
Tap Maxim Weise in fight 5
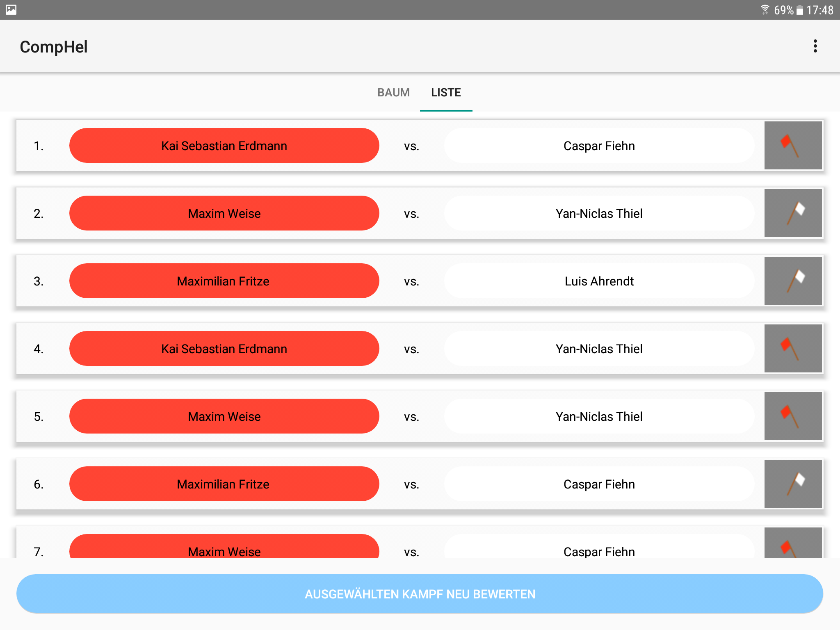pos(224,416)
